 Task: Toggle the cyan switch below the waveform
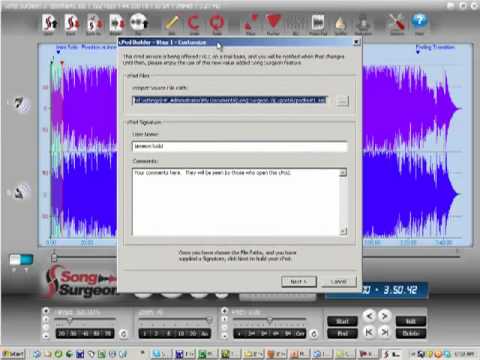[21, 260]
